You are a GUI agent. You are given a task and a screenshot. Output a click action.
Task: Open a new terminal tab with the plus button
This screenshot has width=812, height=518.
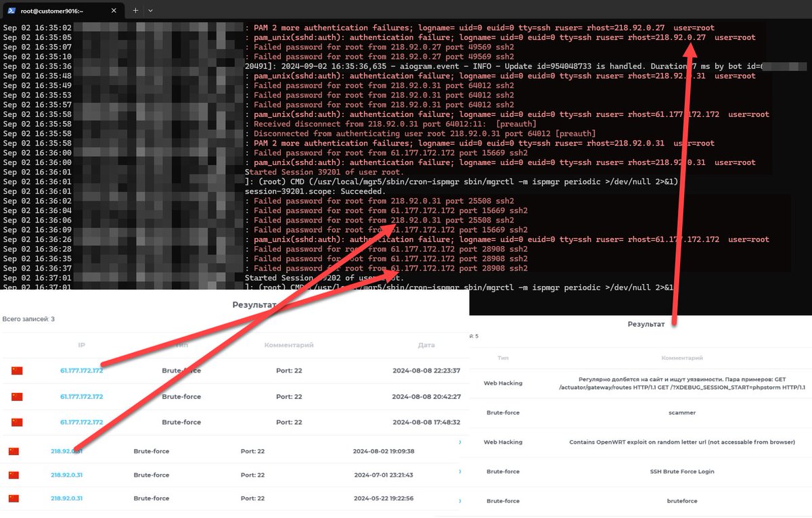135,10
